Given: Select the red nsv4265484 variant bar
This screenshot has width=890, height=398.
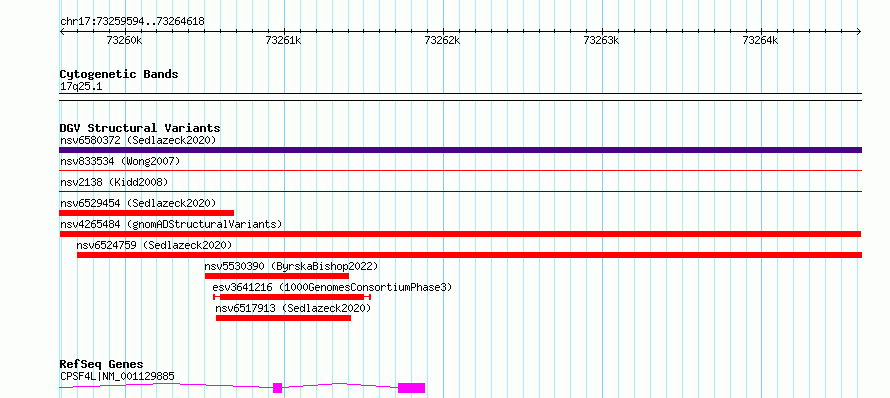Looking at the screenshot, I should pyautogui.click(x=460, y=234).
